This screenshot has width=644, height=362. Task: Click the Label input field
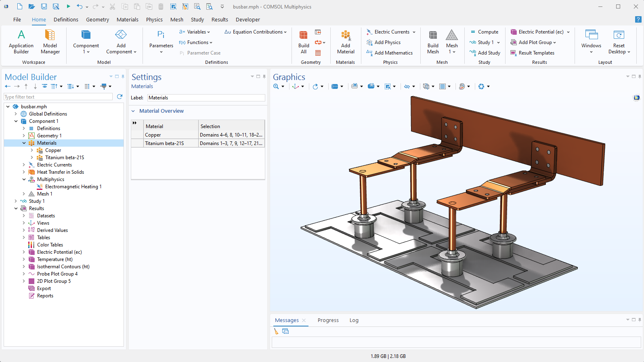206,98
